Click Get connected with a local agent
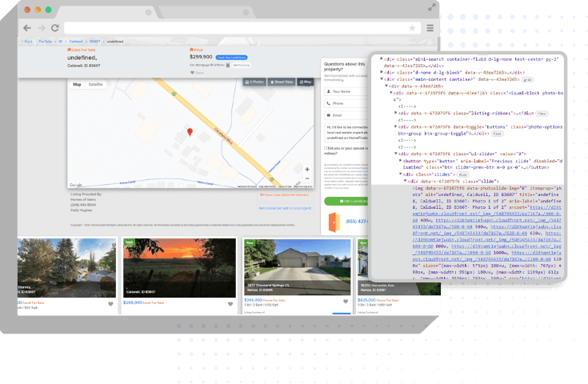The width and height of the screenshot is (588, 384). coord(285,208)
